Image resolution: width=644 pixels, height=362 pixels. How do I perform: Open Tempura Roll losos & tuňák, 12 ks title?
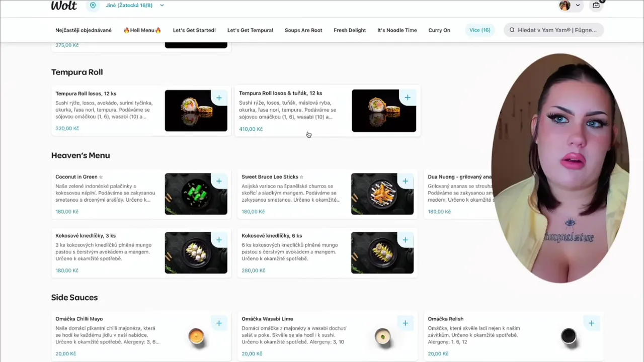(280, 93)
